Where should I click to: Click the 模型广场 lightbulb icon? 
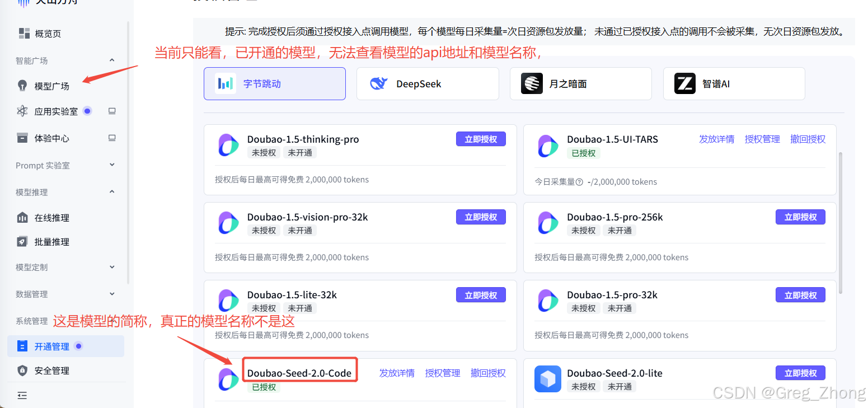22,86
